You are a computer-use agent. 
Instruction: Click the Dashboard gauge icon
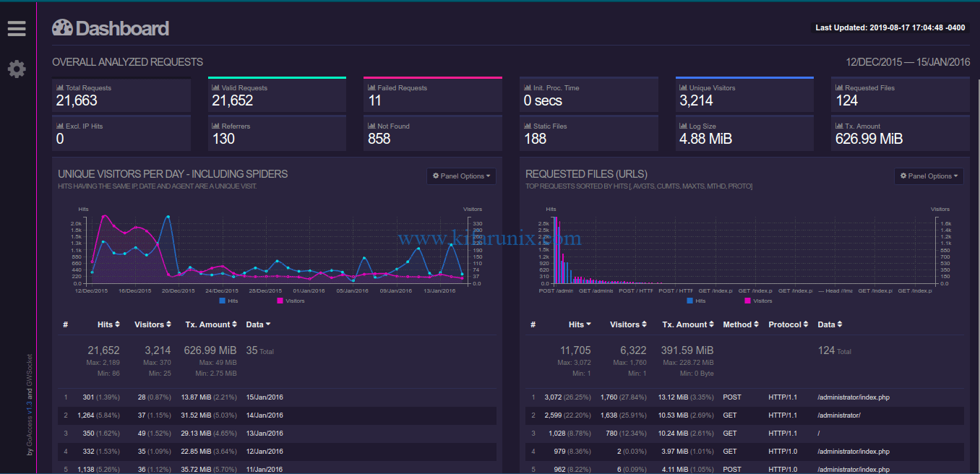[62, 28]
